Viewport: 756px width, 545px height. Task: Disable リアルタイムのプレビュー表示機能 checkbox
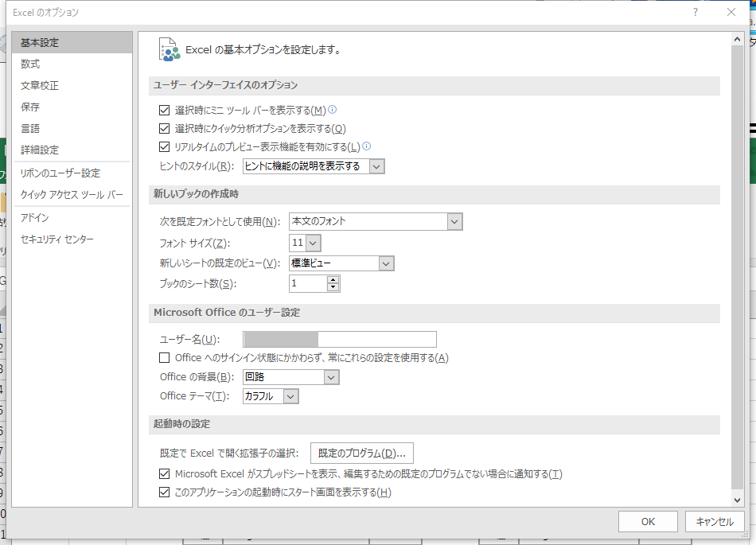pos(165,146)
